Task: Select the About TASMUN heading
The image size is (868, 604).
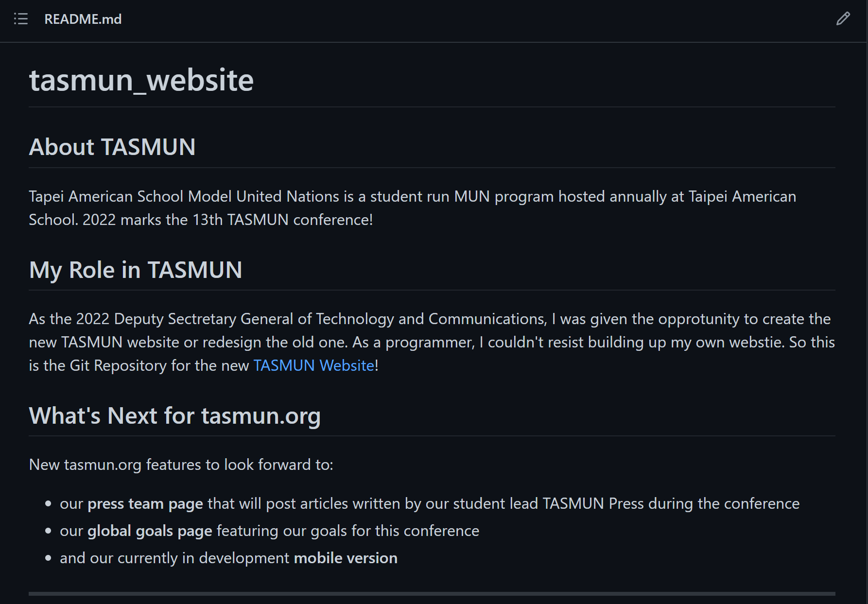Action: click(112, 147)
